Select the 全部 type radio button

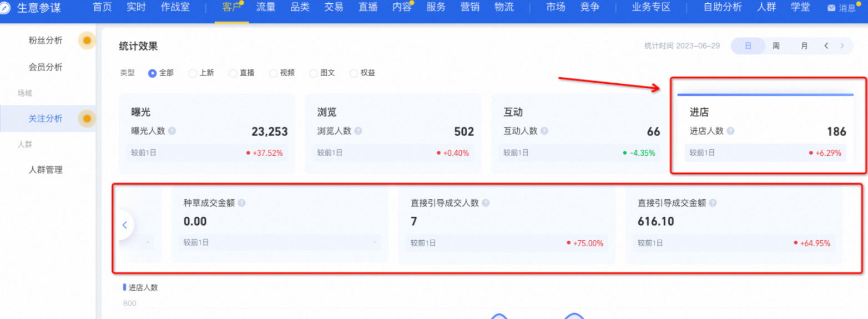click(152, 73)
